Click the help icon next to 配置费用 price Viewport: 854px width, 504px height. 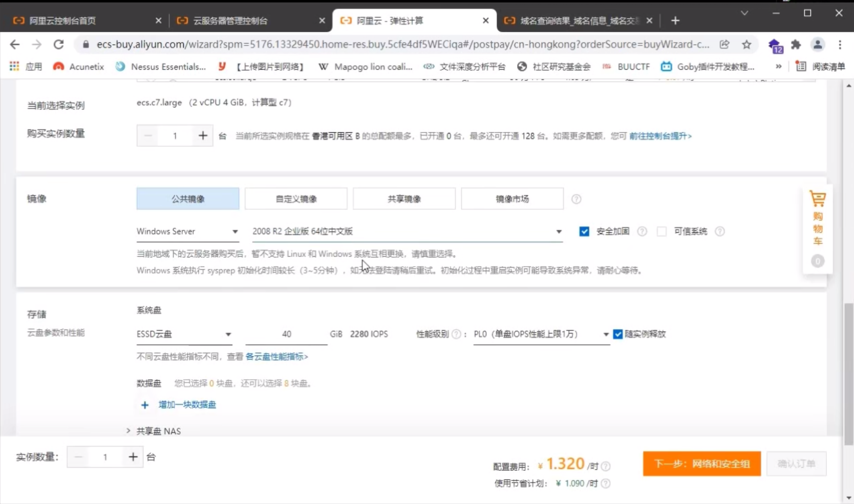(x=606, y=466)
